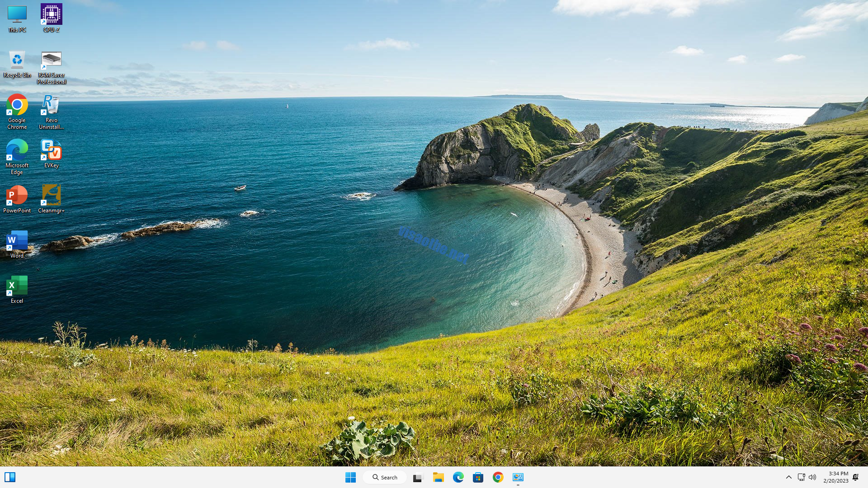The height and width of the screenshot is (488, 868).
Task: Select the Google Chrome desktop shortcut
Action: 17,112
